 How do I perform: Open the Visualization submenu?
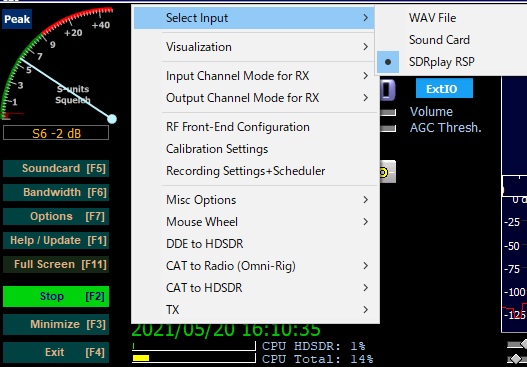pyautogui.click(x=254, y=47)
